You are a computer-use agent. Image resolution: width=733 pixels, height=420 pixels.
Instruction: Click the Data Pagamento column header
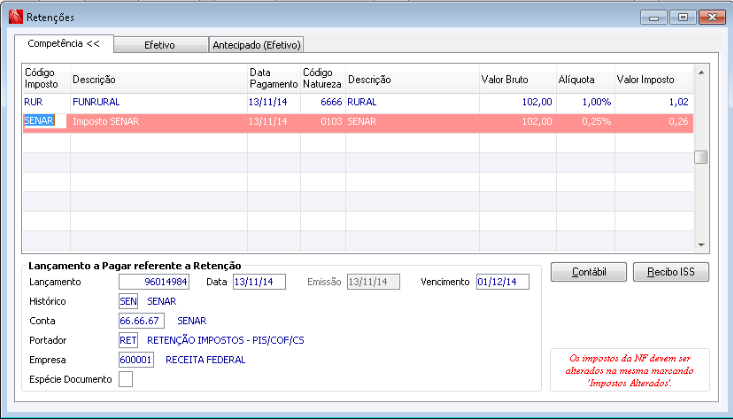coord(273,79)
